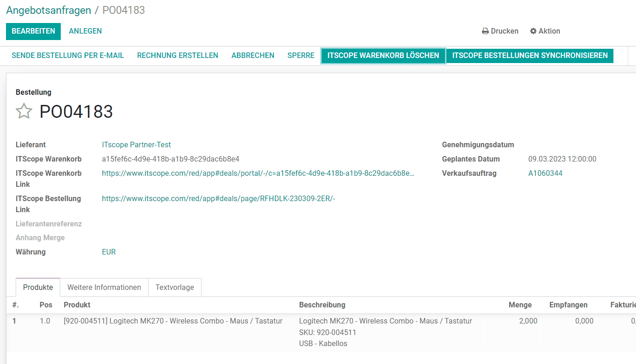The image size is (636, 364).
Task: Toggle the favorite star next to PO04183
Action: pyautogui.click(x=24, y=111)
